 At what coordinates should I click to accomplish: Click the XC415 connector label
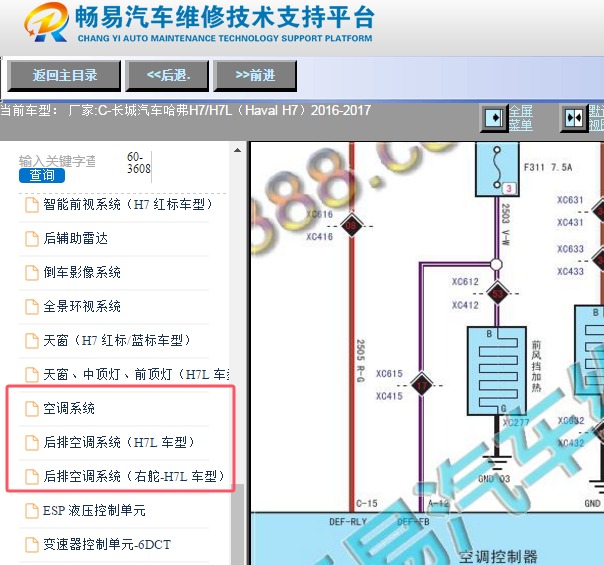pos(389,396)
